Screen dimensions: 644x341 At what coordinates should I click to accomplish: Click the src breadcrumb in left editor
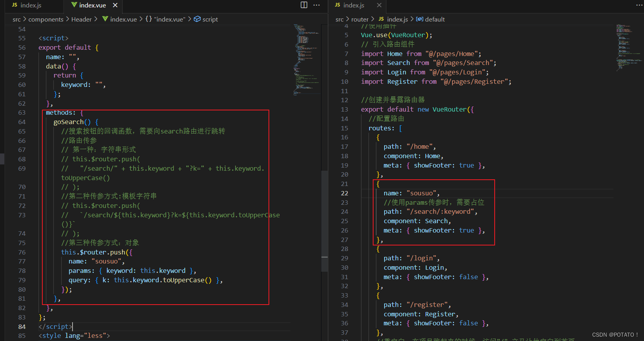(16, 19)
